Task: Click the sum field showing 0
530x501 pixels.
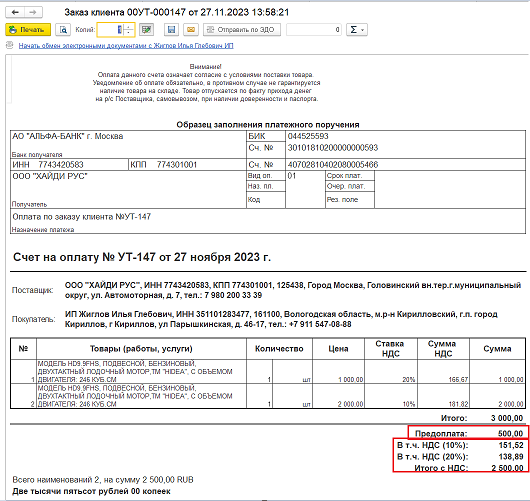Action: point(314,30)
